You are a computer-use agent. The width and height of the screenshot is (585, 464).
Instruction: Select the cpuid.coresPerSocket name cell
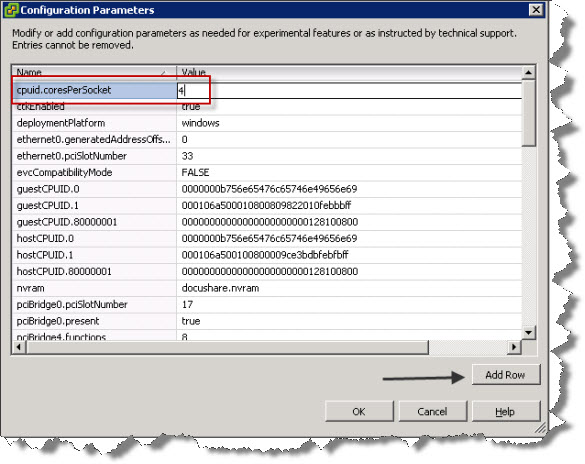pyautogui.click(x=94, y=90)
